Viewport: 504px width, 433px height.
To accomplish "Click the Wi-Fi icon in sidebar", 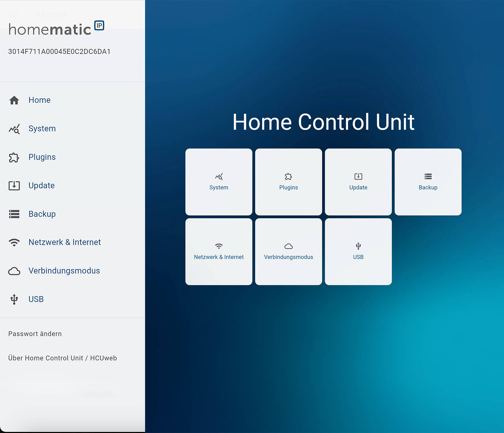I will tap(14, 242).
